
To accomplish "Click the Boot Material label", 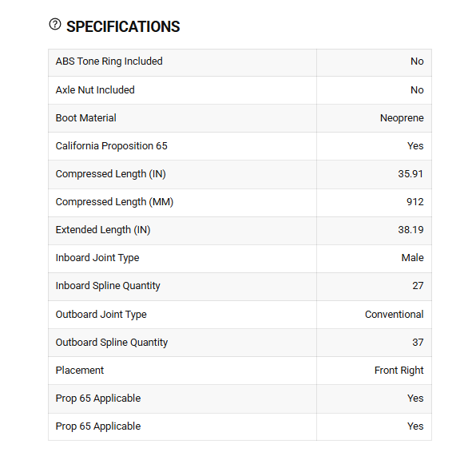I will (86, 118).
